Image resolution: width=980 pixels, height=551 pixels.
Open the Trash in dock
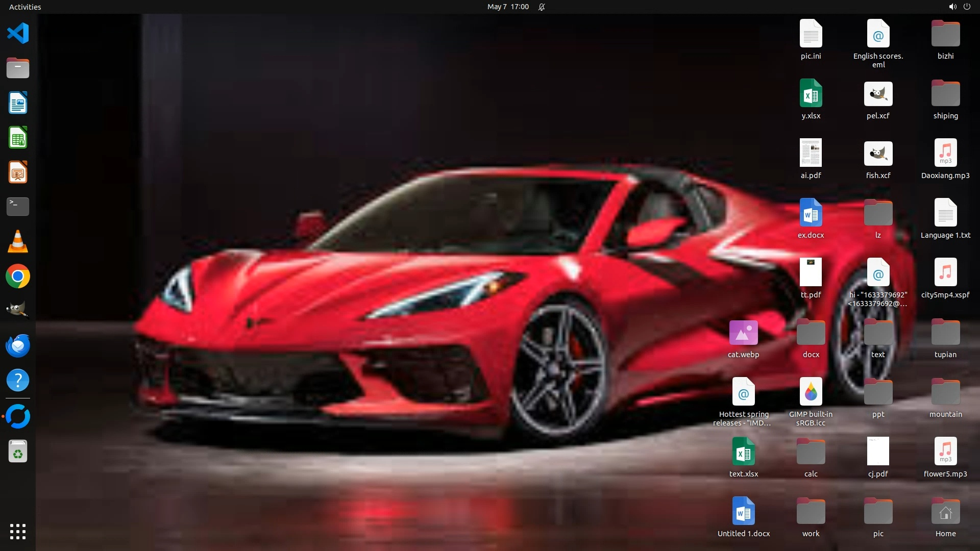click(18, 452)
